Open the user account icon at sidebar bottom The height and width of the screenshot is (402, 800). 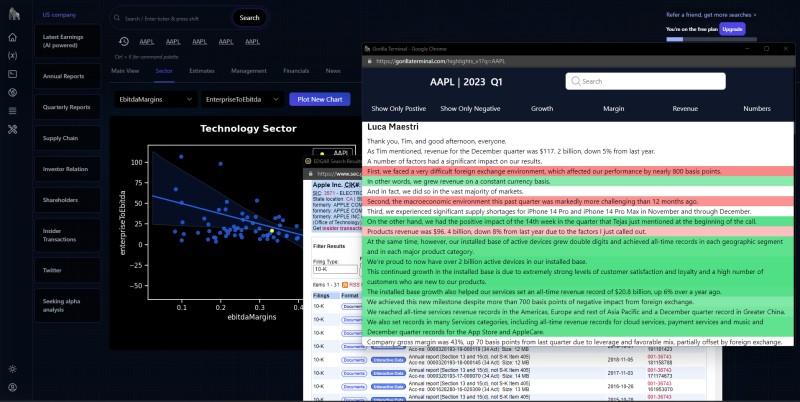click(13, 387)
